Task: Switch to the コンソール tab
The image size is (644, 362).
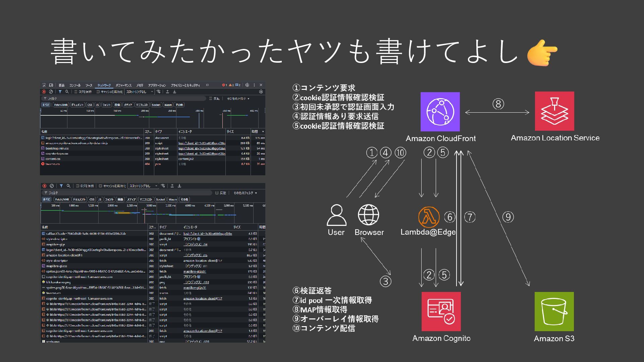Action: coord(75,85)
